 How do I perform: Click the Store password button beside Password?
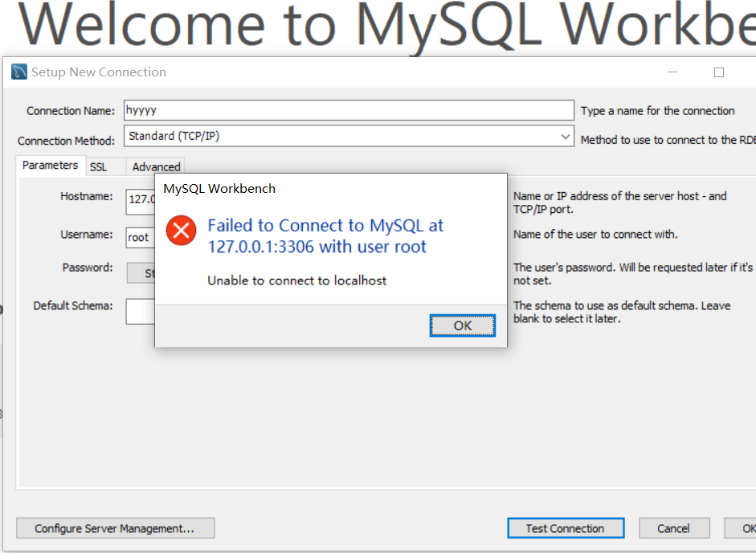tap(141, 273)
